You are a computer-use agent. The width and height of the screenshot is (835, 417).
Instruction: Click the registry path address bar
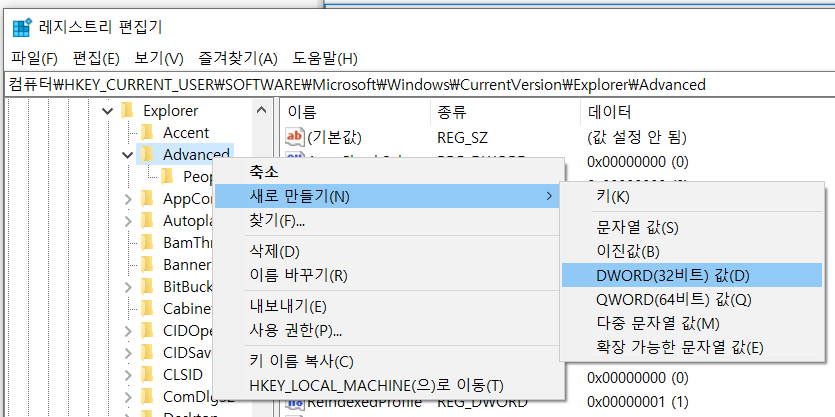tap(418, 84)
